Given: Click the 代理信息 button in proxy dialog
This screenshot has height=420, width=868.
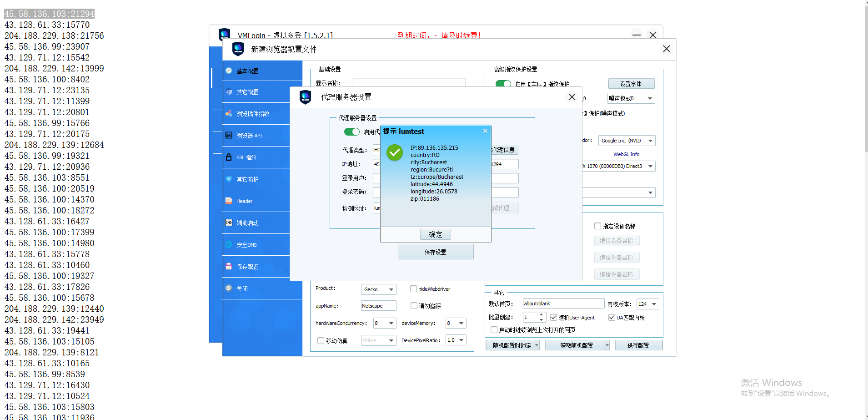Looking at the screenshot, I should point(504,150).
